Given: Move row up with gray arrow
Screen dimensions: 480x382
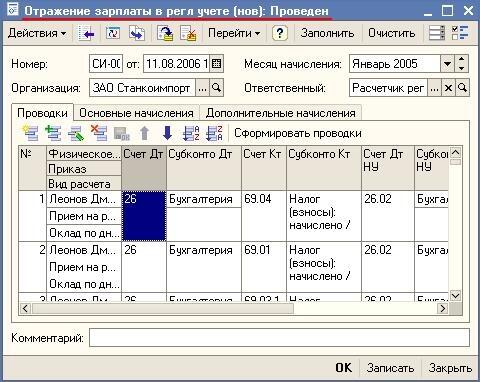Looking at the screenshot, I should (144, 133).
